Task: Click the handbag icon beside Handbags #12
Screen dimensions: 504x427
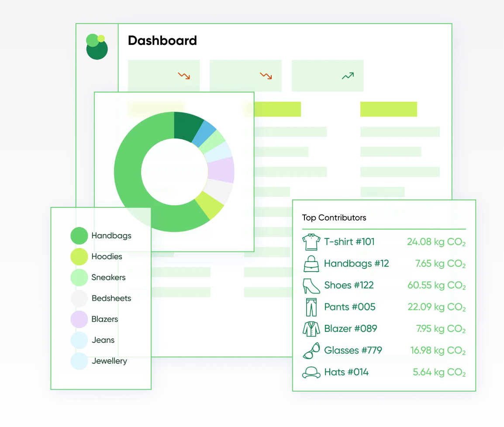Action: point(311,264)
